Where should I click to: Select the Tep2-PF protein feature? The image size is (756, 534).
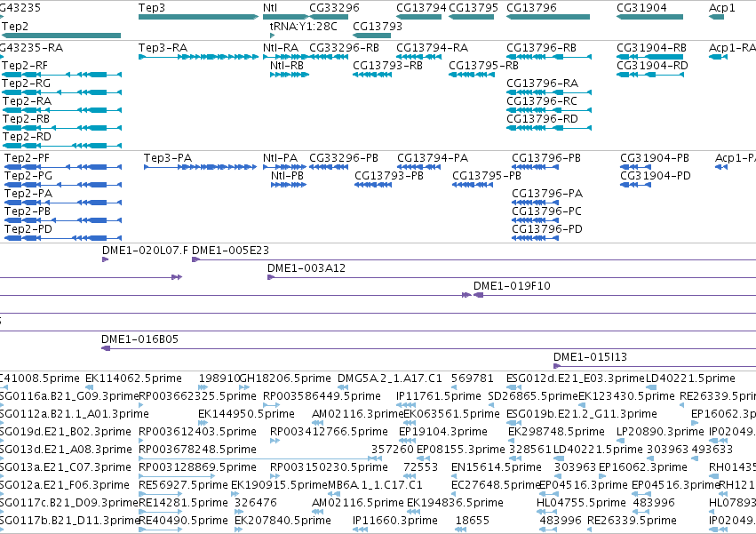[63, 167]
